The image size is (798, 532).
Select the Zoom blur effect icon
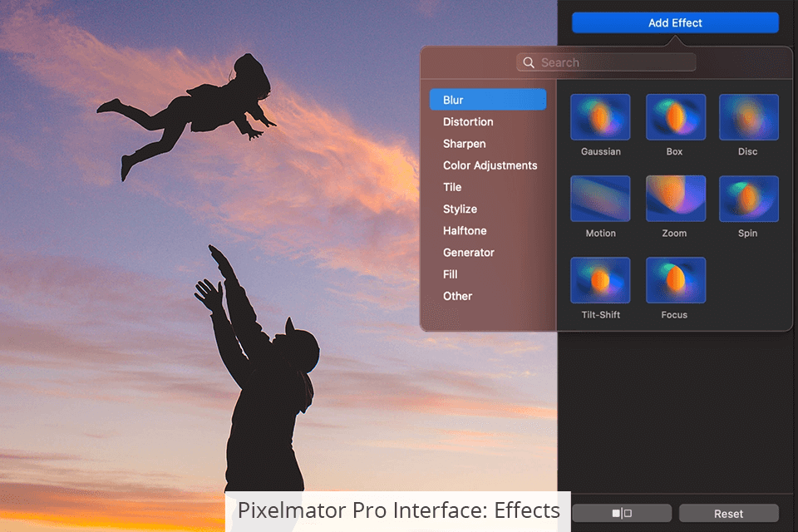point(675,199)
